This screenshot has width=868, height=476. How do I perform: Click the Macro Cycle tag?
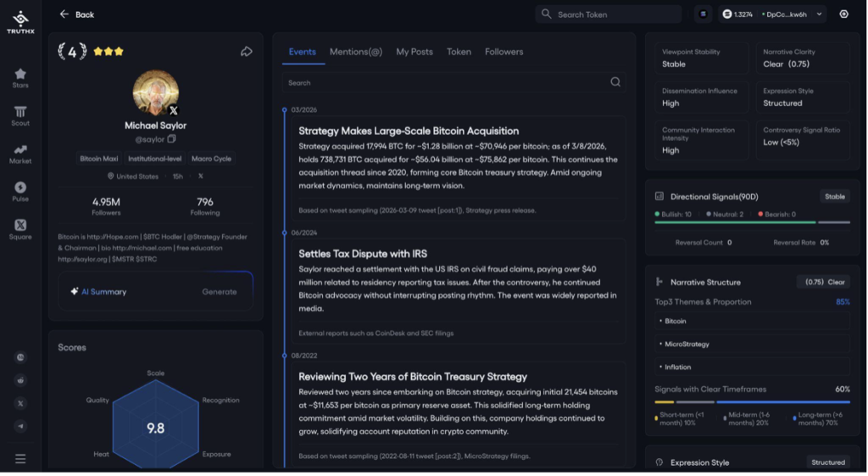pyautogui.click(x=211, y=159)
